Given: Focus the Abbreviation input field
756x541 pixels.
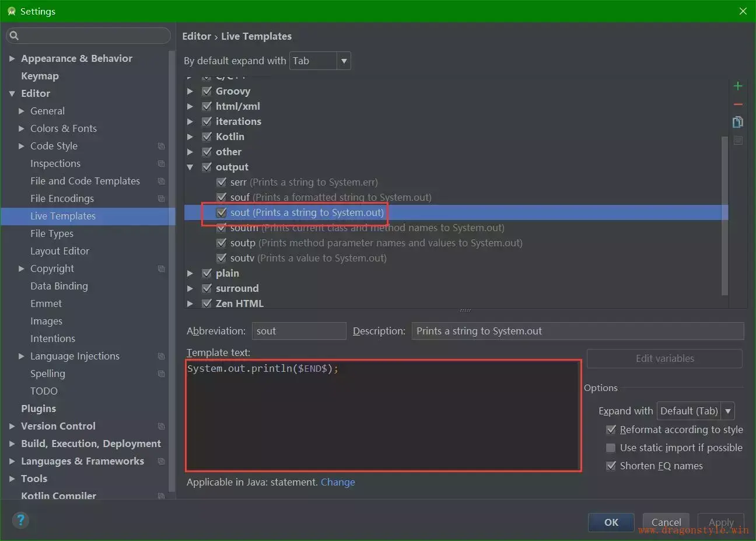Looking at the screenshot, I should pyautogui.click(x=299, y=331).
